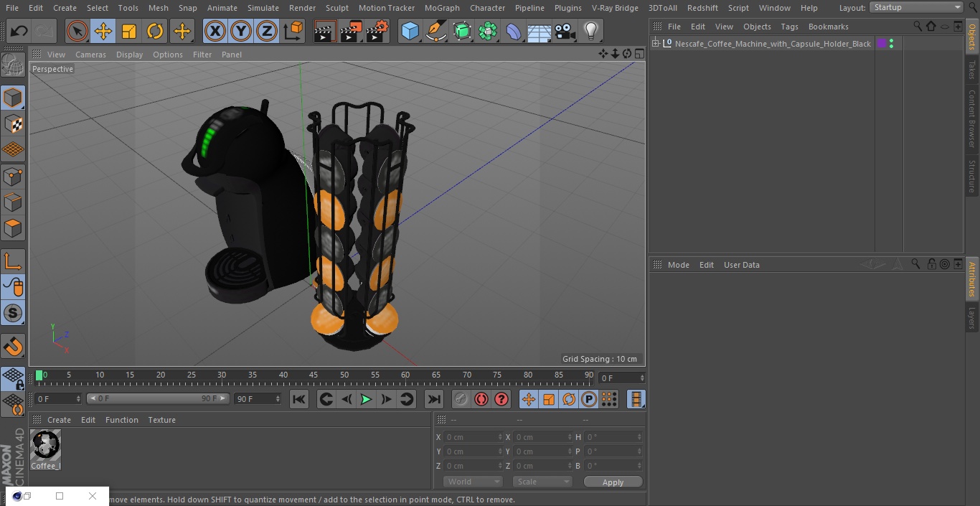Activate the Scale tool
980x506 pixels.
(129, 31)
